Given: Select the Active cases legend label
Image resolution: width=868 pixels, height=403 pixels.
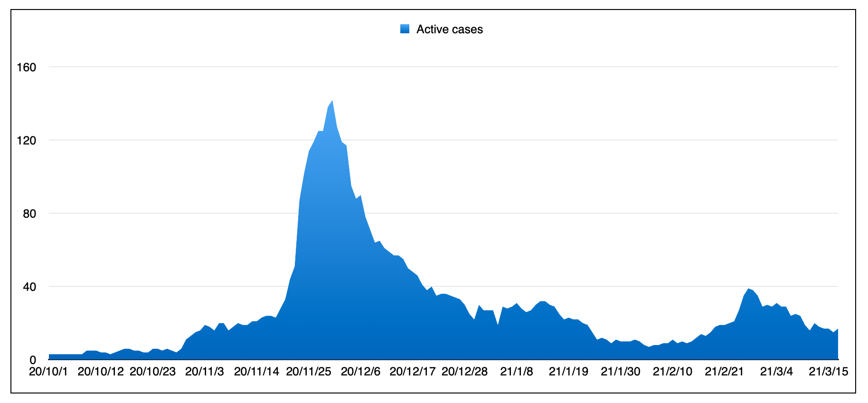Looking at the screenshot, I should tap(449, 29).
